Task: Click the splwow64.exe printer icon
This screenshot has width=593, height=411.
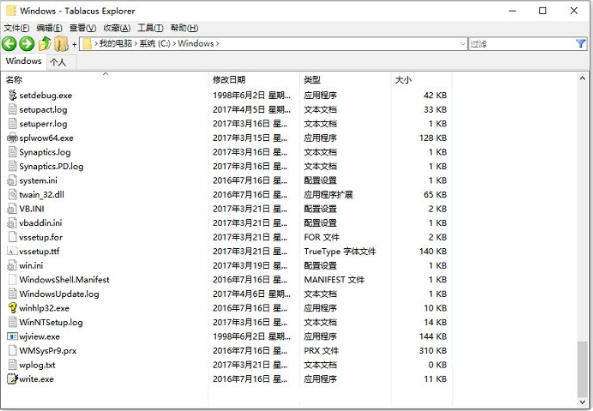Action: click(x=12, y=138)
